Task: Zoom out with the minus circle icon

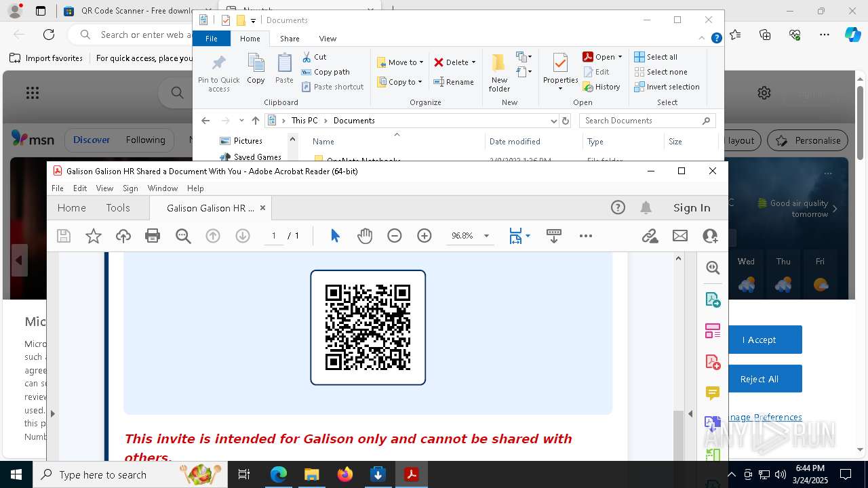Action: (x=395, y=236)
